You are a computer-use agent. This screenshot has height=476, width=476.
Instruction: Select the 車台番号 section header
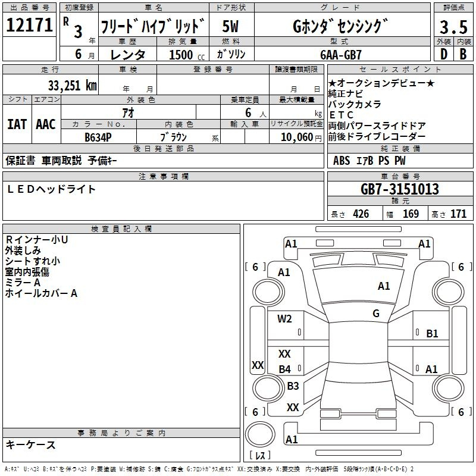click(400, 176)
